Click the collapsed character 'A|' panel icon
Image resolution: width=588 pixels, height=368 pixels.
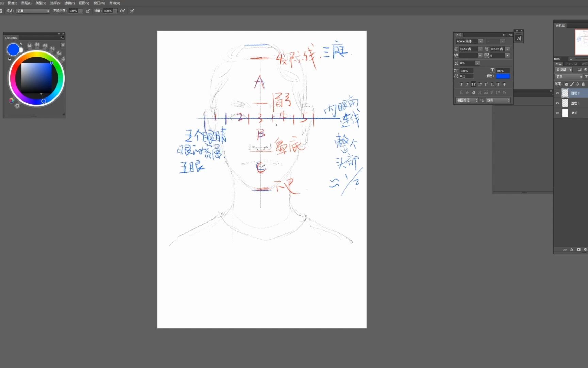519,39
